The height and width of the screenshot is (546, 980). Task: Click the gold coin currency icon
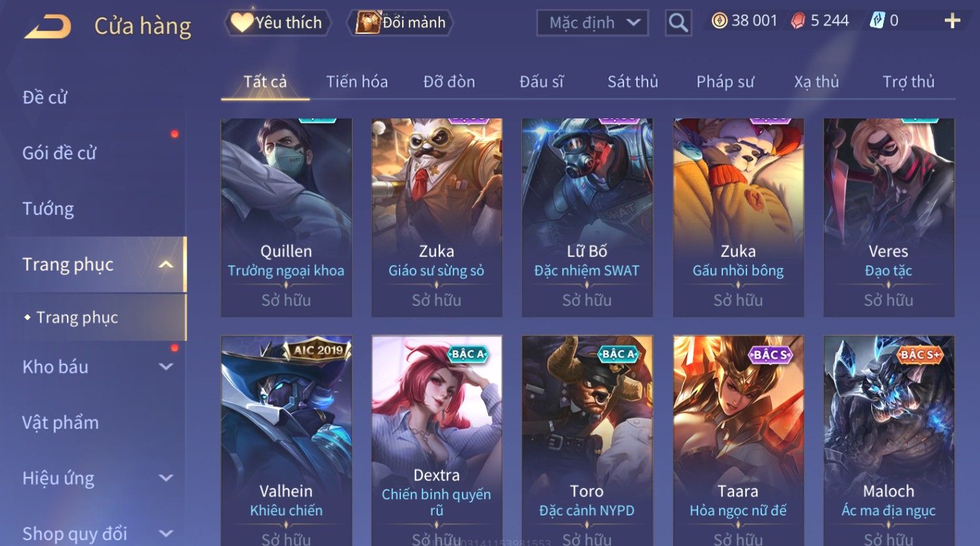click(x=719, y=21)
